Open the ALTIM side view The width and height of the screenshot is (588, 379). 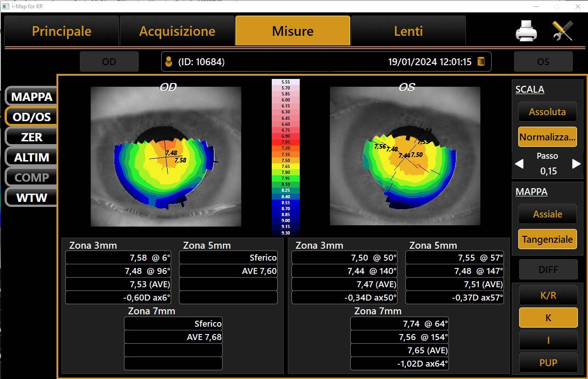(31, 157)
